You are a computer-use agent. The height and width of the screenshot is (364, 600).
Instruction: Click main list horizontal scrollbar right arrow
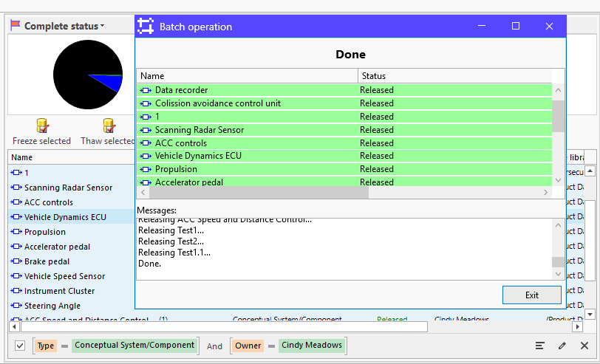pyautogui.click(x=577, y=326)
